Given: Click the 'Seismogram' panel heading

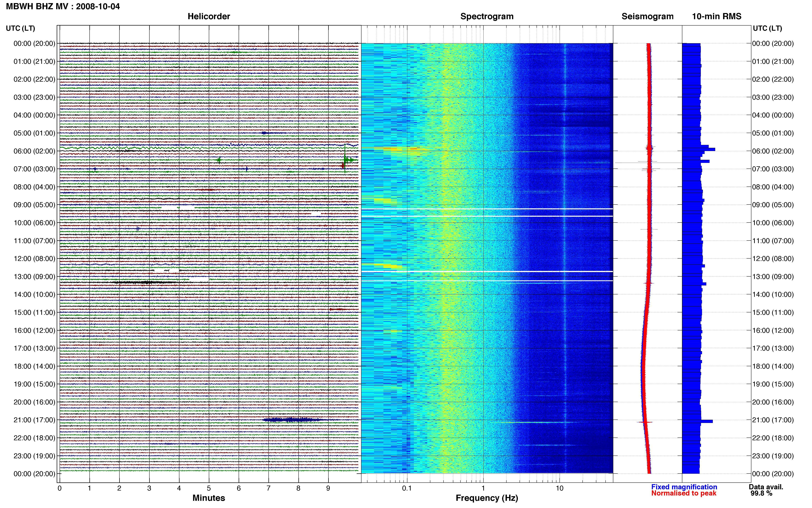Looking at the screenshot, I should click(647, 16).
